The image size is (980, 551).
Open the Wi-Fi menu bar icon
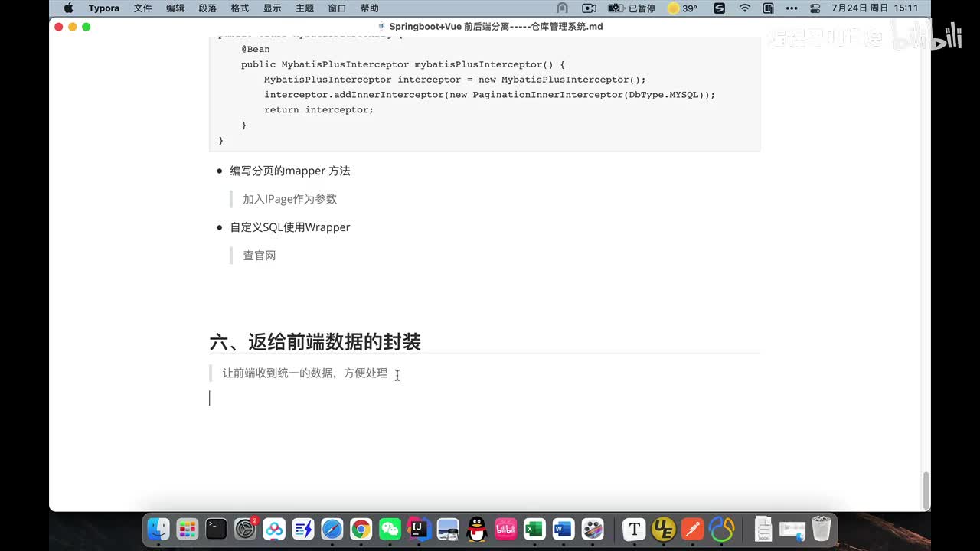[745, 8]
